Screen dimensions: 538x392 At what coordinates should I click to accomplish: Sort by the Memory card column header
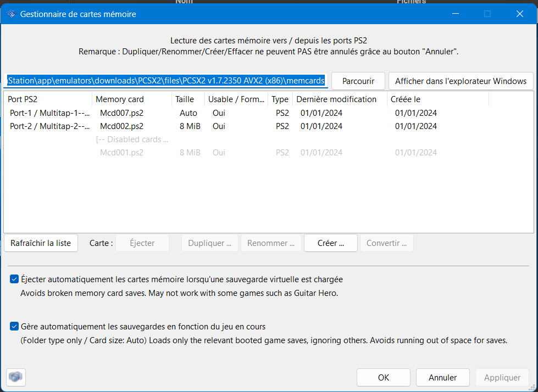click(x=131, y=99)
